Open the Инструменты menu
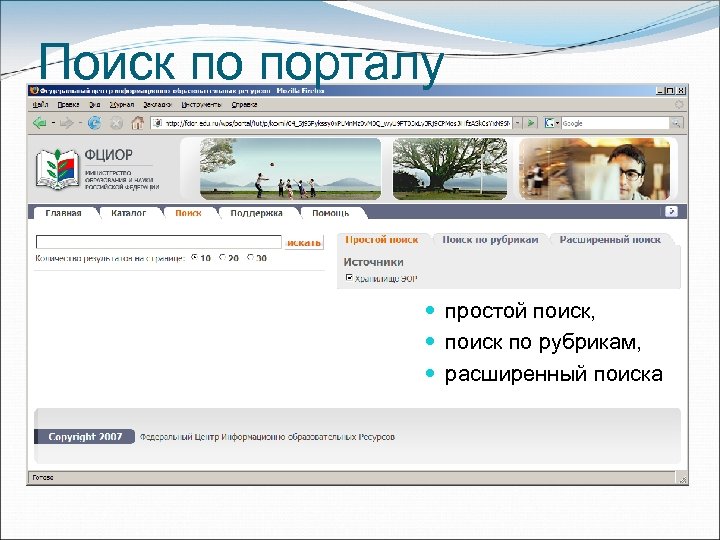 click(x=201, y=105)
